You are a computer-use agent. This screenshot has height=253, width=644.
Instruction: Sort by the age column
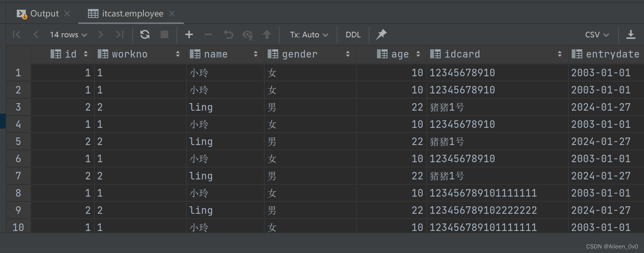click(x=400, y=54)
